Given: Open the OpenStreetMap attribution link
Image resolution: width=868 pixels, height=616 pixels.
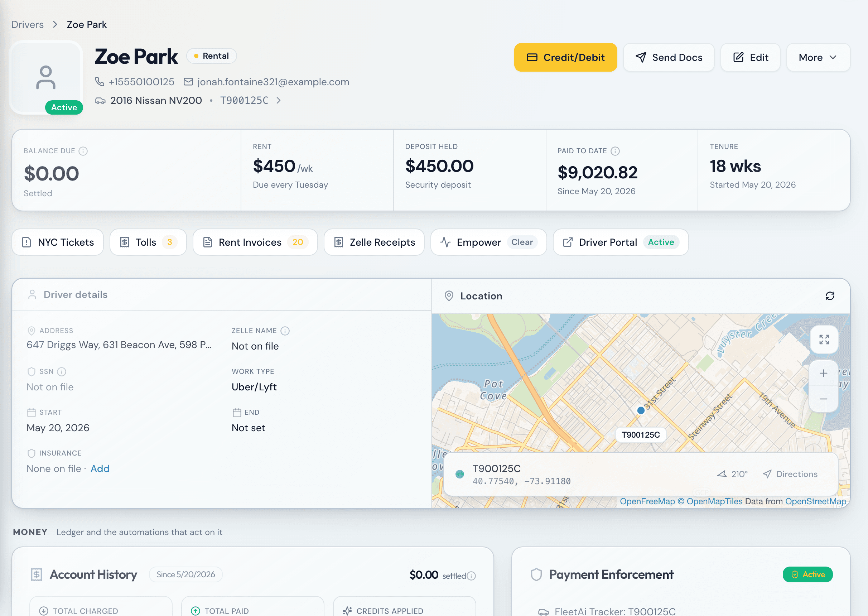Looking at the screenshot, I should point(815,501).
